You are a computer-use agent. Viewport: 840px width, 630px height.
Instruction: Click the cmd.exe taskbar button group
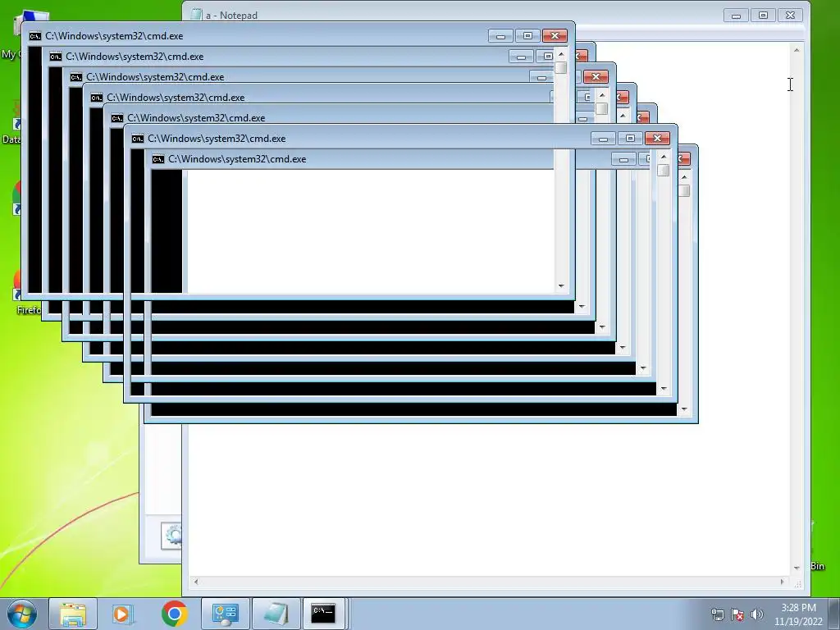(x=326, y=614)
